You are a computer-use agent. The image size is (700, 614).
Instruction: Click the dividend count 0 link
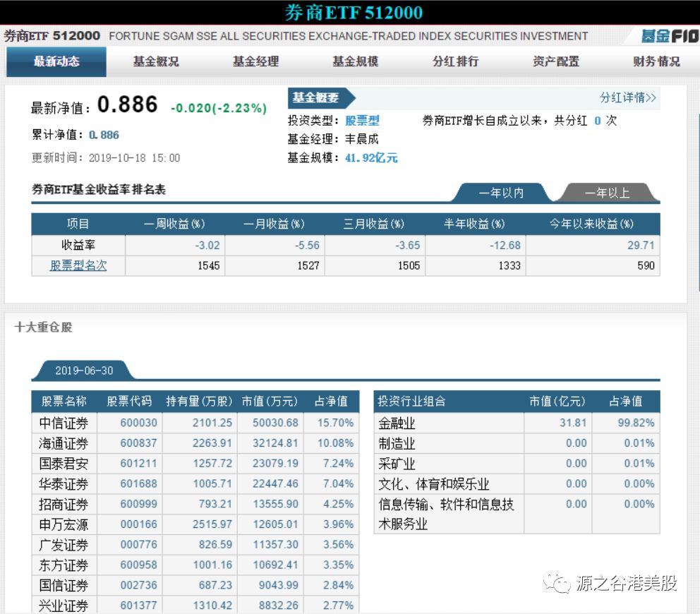[x=597, y=121]
